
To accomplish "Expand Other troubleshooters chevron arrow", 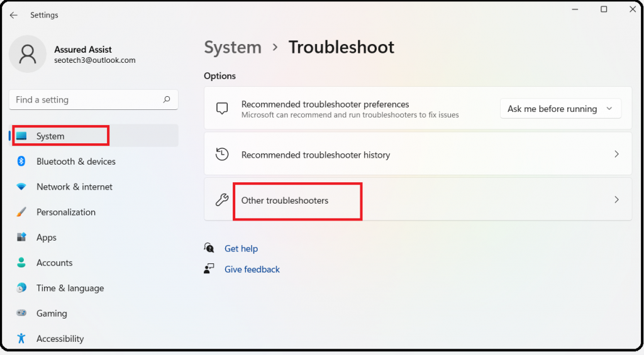I will (x=616, y=200).
